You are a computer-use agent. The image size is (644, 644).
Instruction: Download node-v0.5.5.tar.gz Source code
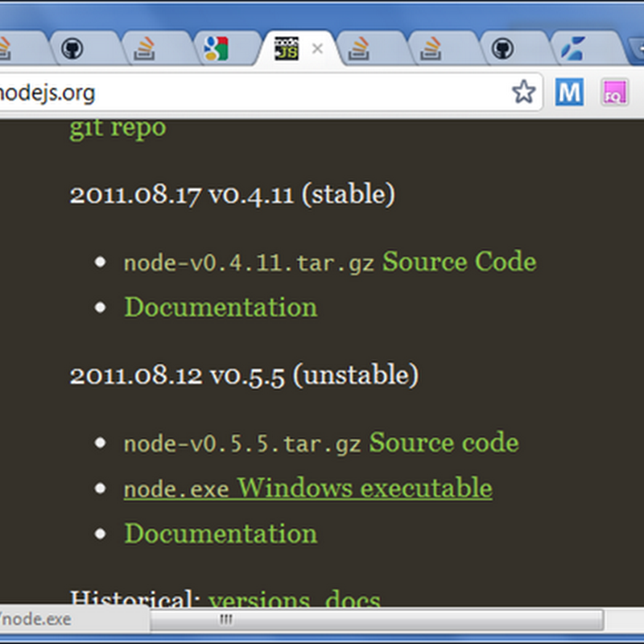pos(321,443)
